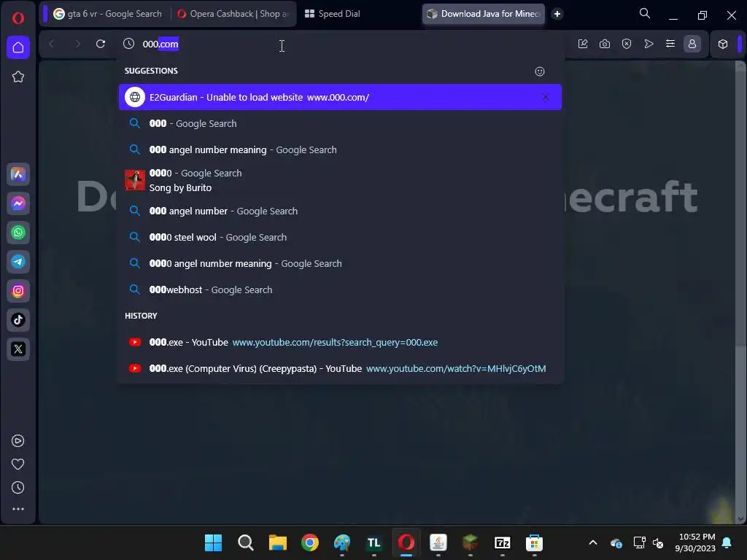This screenshot has width=747, height=560.
Task: Open the Windows Start menu
Action: click(x=214, y=542)
